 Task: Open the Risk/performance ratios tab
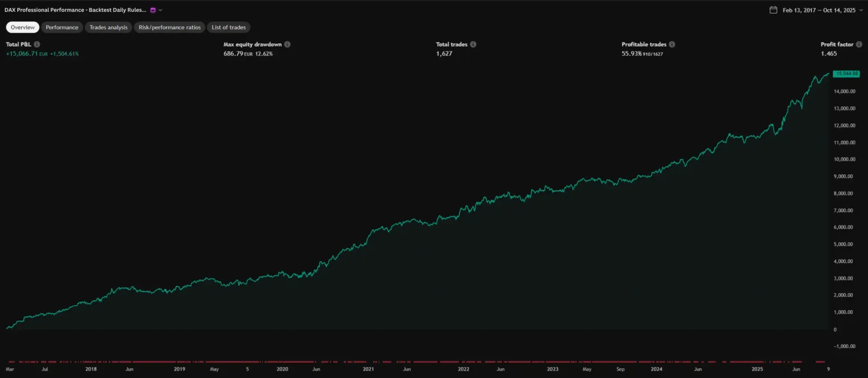pos(170,27)
